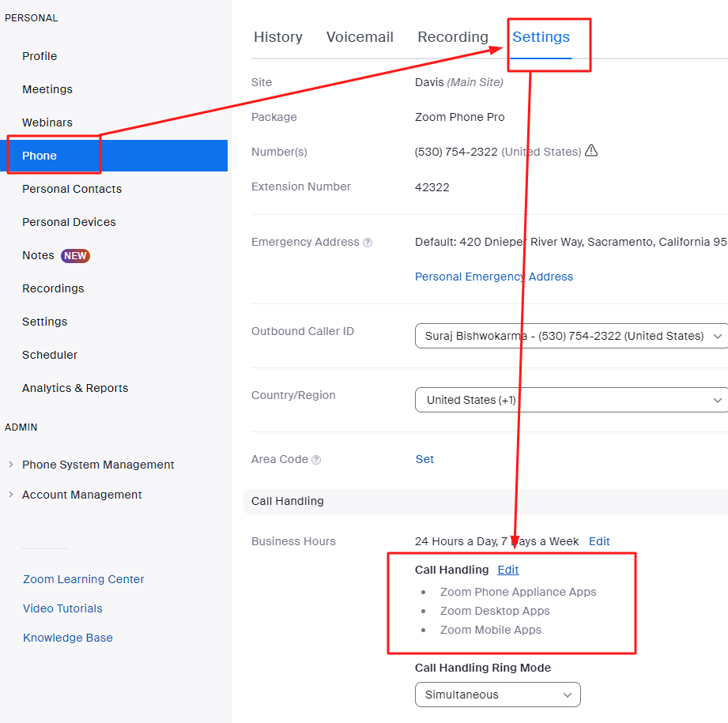
Task: Switch to the Voicemail tab
Action: [360, 36]
